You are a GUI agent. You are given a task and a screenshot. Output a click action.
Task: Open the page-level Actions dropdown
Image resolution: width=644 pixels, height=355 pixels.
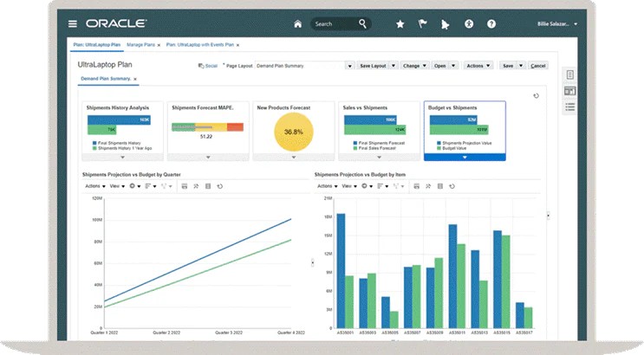click(x=478, y=66)
